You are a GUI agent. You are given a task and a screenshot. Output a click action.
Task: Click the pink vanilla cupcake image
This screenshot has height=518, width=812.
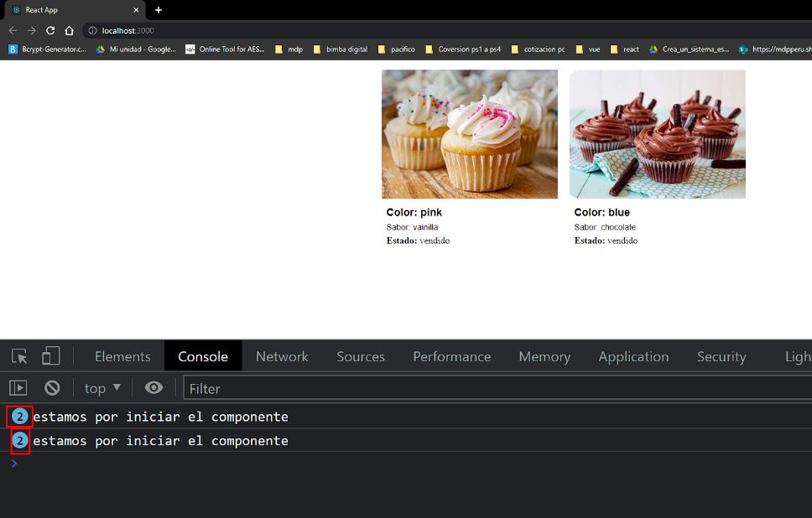click(469, 134)
